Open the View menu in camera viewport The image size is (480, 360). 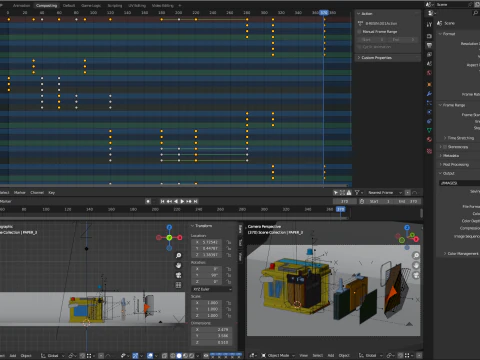(303, 356)
